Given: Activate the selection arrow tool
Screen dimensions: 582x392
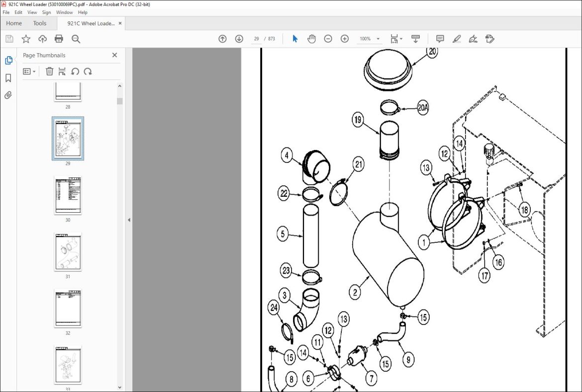Looking at the screenshot, I should tap(295, 39).
